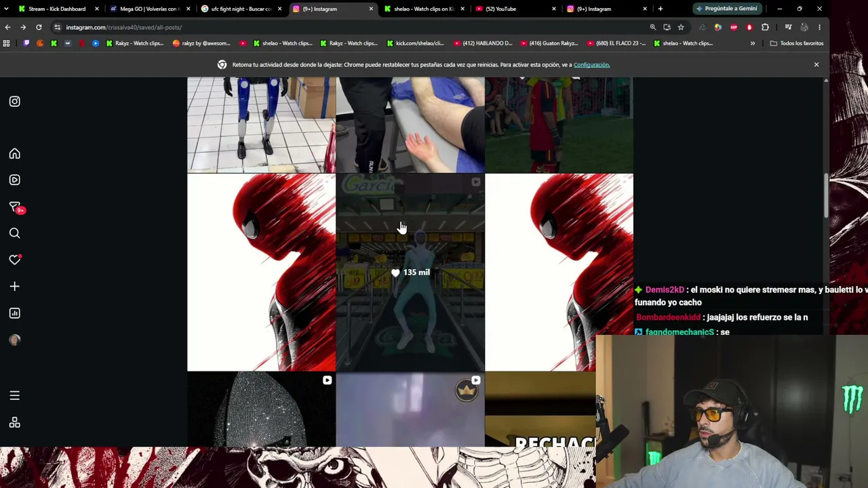Open blurry reel with crown badge
This screenshot has width=868, height=488.
pos(410,410)
